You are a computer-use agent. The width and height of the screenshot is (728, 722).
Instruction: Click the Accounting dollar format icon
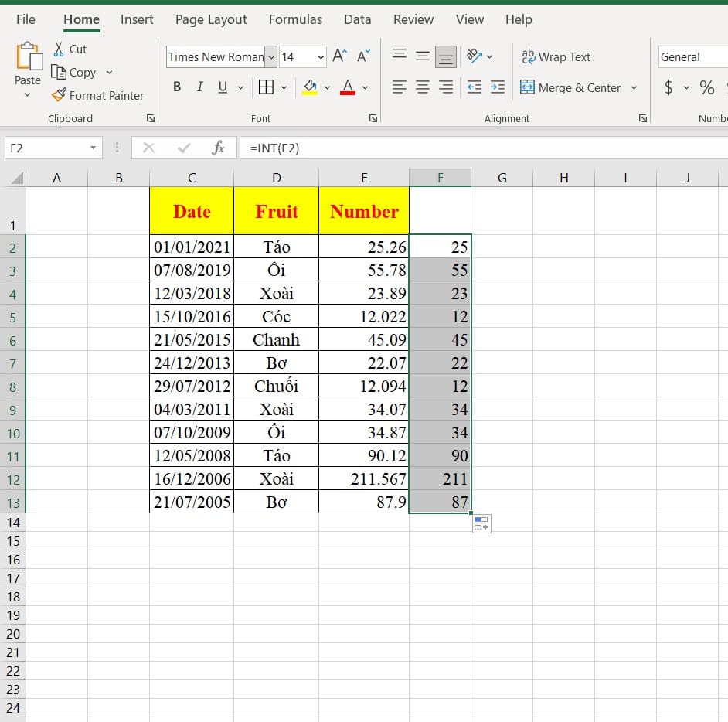tap(668, 87)
